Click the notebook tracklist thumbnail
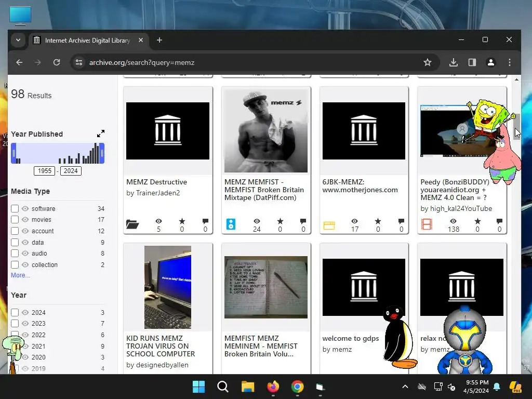Image resolution: width=532 pixels, height=399 pixels. click(265, 287)
